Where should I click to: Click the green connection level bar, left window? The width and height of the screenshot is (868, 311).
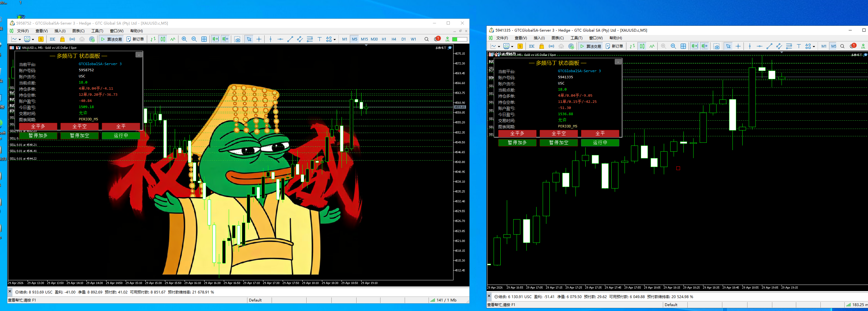click(460, 39)
